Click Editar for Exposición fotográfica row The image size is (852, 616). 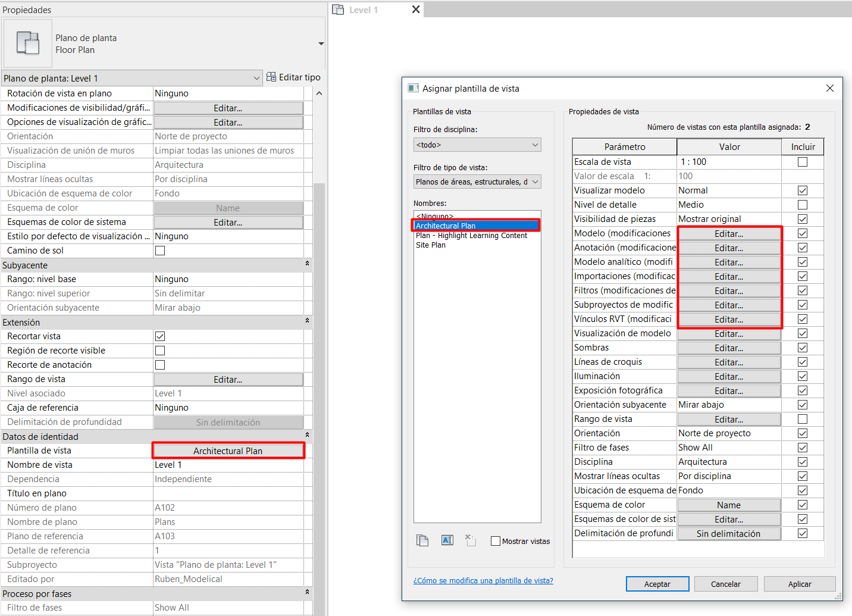click(729, 390)
